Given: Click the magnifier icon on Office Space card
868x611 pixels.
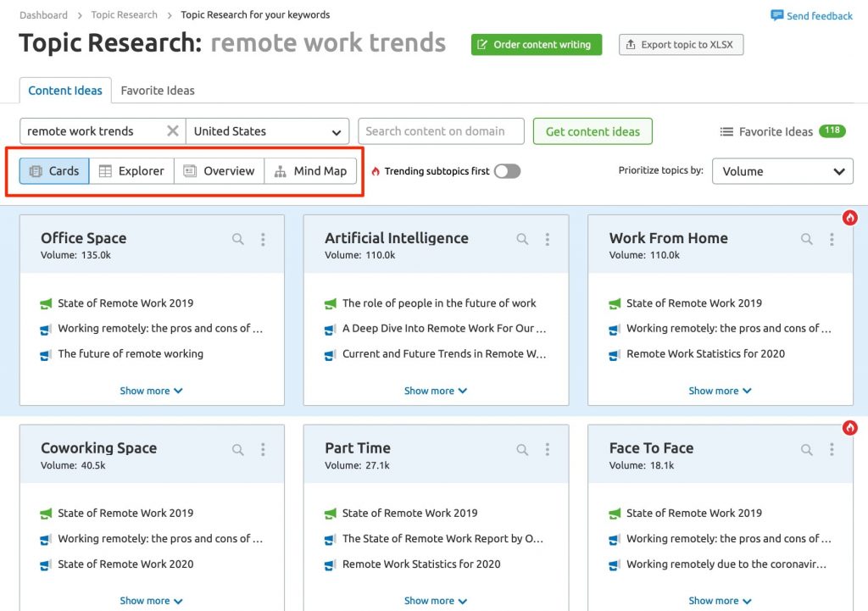Looking at the screenshot, I should pos(237,239).
